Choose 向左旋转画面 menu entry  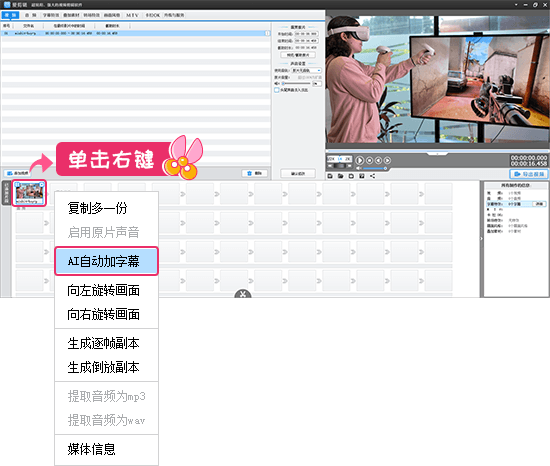tap(106, 290)
